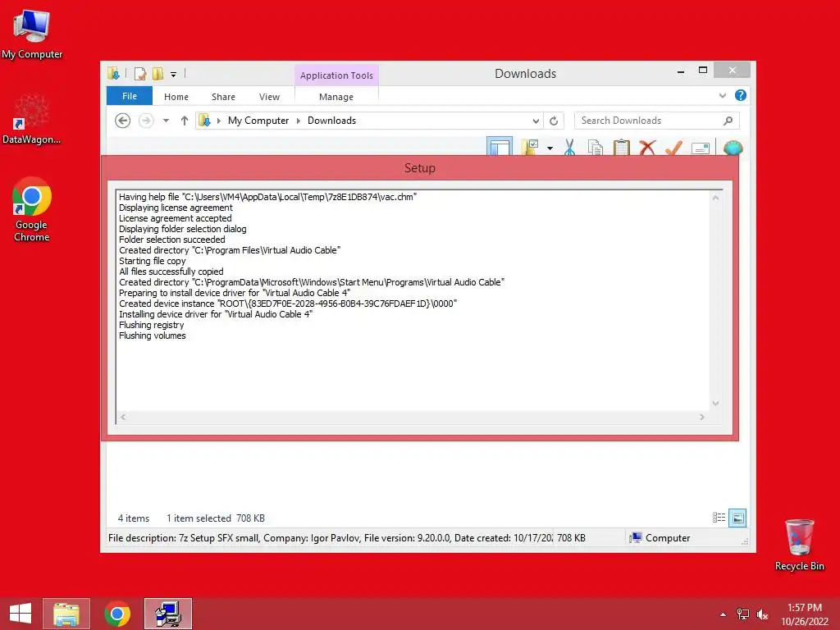Viewport: 840px width, 630px height.
Task: Expand the breadcrumb arrow before My Computer
Action: [218, 121]
